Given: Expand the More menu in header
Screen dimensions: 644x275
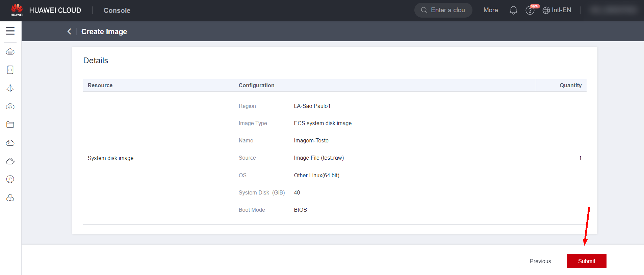Looking at the screenshot, I should coord(490,10).
